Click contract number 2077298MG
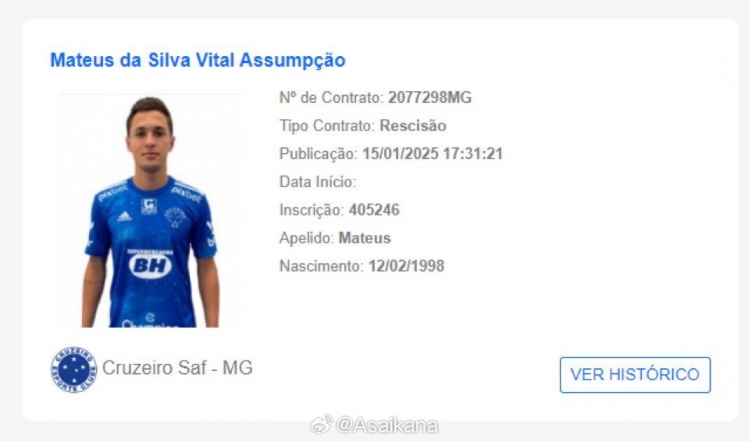Image resolution: width=750 pixels, height=441 pixels. (430, 98)
